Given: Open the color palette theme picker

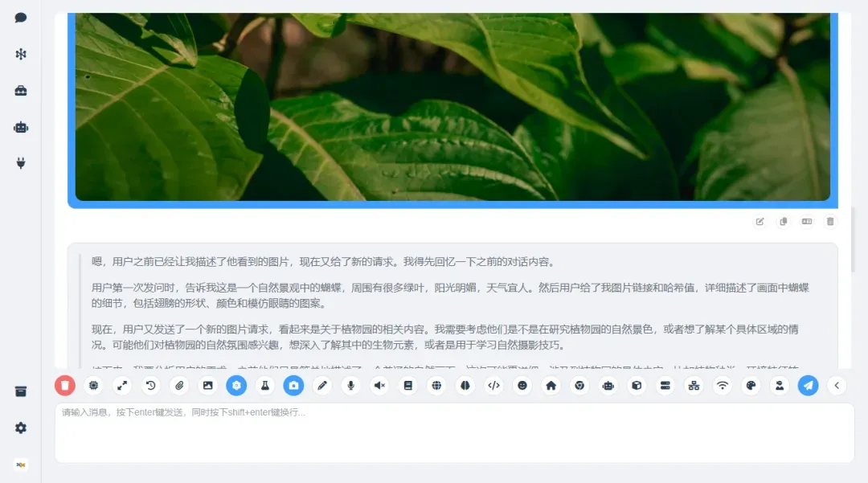Looking at the screenshot, I should [x=751, y=386].
